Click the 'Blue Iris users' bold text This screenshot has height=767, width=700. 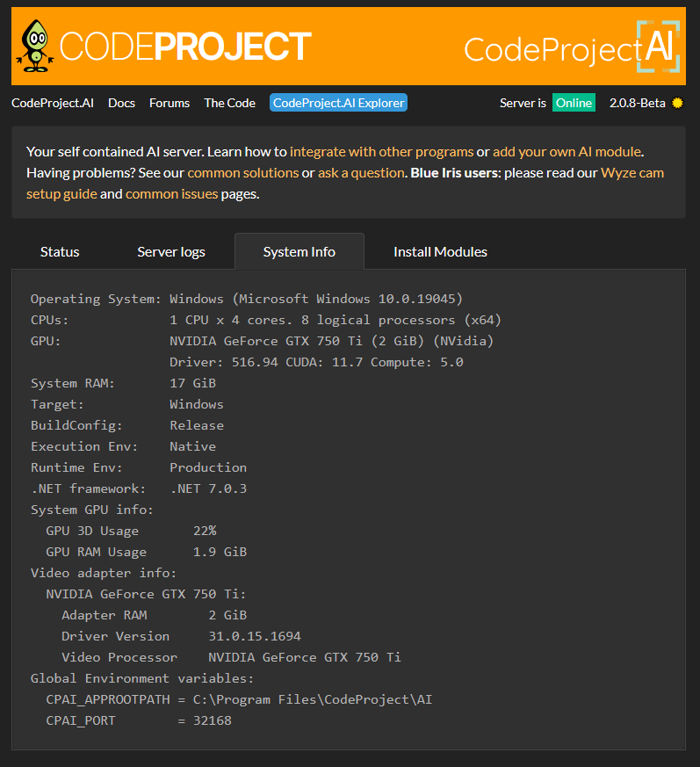(x=454, y=173)
